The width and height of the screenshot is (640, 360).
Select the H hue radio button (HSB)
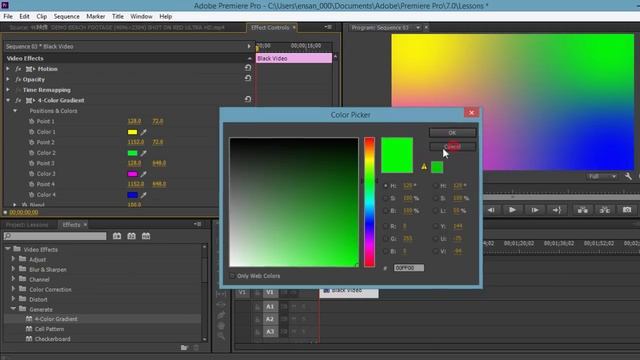coord(386,186)
